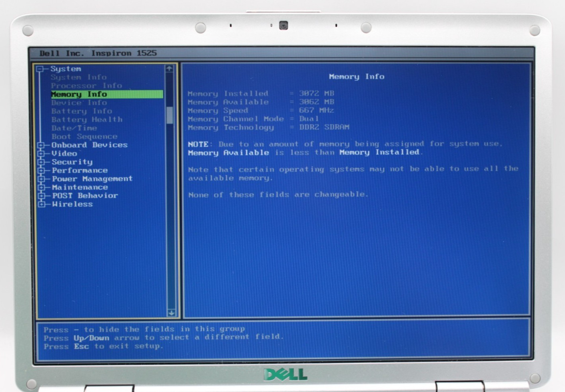565x392 pixels.
Task: Select Security tree label
Action: click(x=72, y=162)
